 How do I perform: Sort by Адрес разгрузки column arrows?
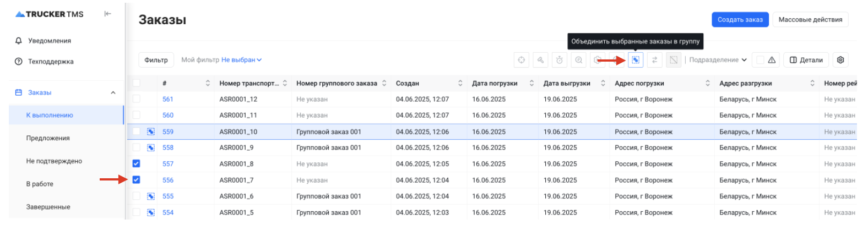(812, 83)
